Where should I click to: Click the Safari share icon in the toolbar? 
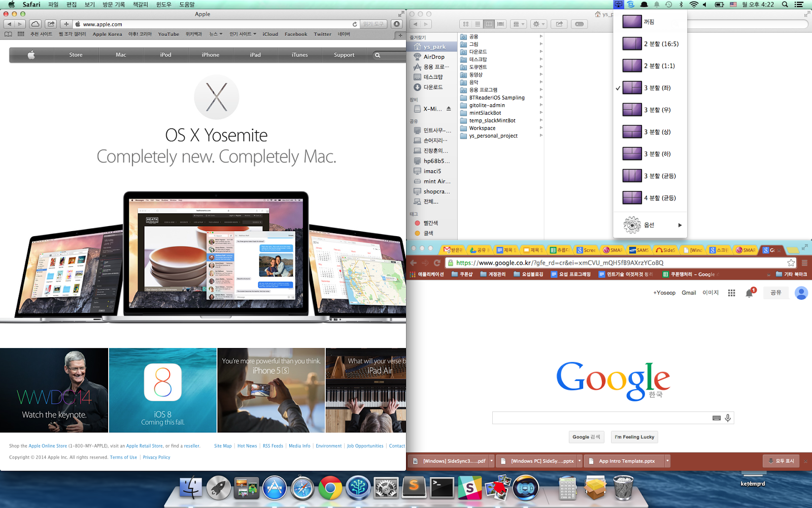point(51,24)
